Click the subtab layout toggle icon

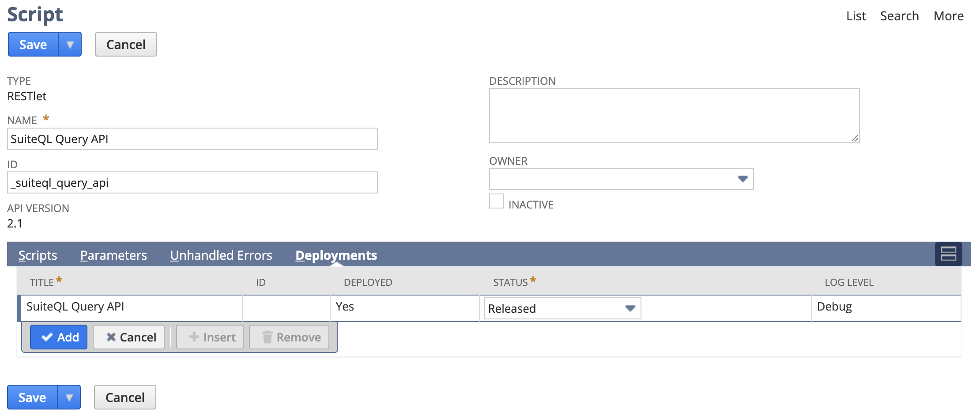[948, 254]
